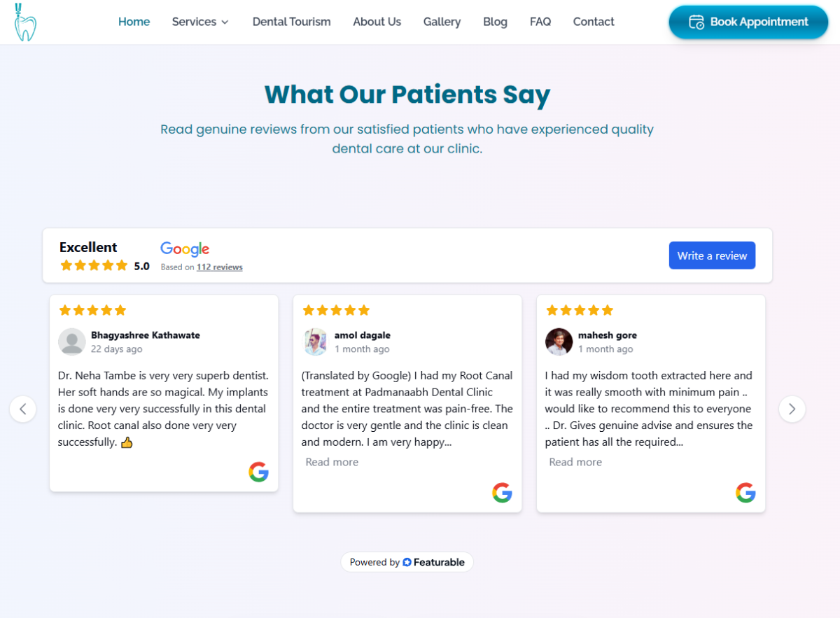
Task: Expand the Services dropdown menu
Action: (200, 22)
